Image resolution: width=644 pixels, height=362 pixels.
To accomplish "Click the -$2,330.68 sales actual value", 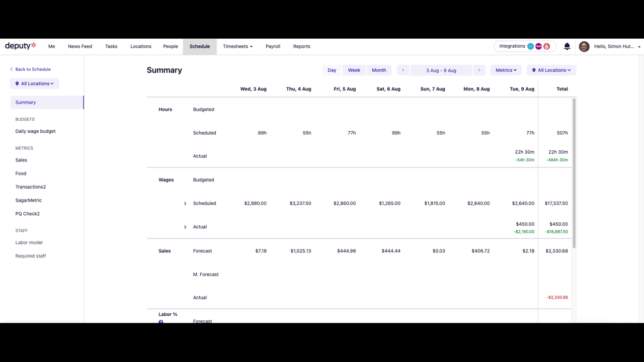I will [x=557, y=298].
